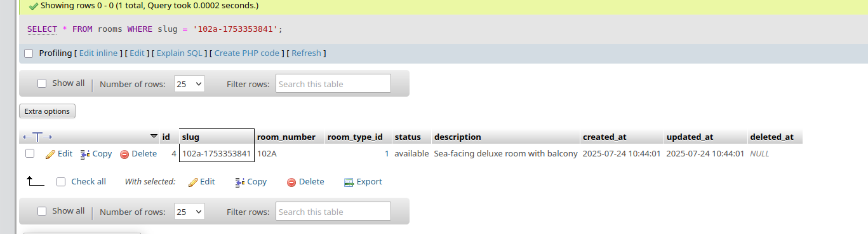This screenshot has width=868, height=234.
Task: Focus the top Search this table field
Action: click(333, 83)
